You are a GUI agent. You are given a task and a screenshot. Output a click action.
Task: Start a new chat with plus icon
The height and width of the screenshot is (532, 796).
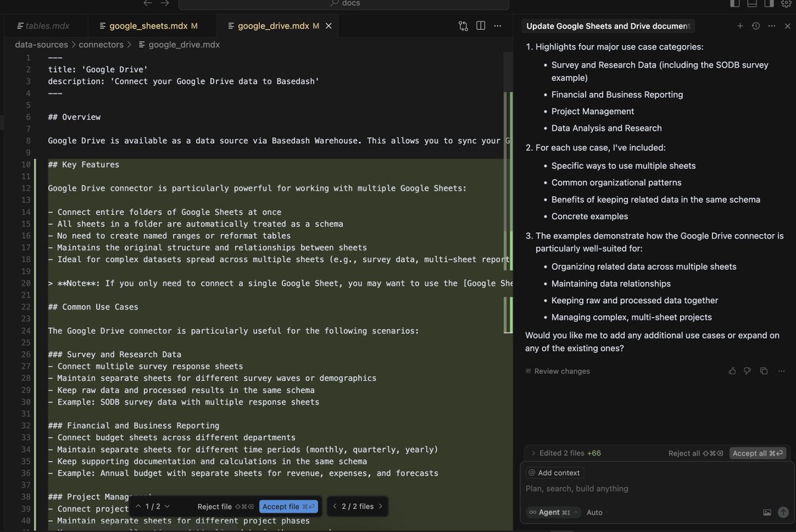click(740, 26)
